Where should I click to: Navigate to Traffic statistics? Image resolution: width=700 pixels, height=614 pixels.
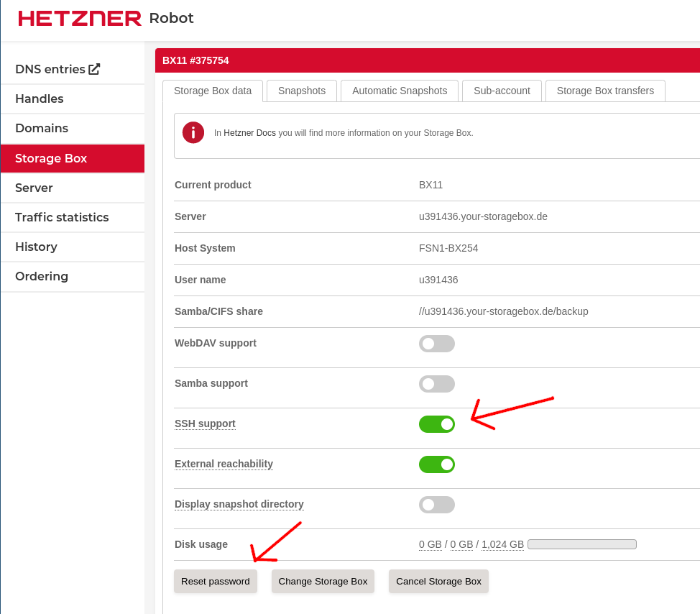coord(62,217)
